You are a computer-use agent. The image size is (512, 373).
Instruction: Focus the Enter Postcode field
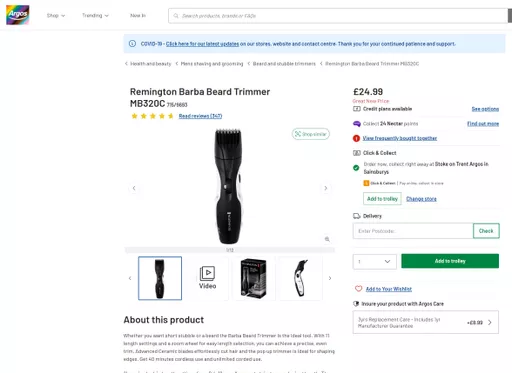pos(413,231)
